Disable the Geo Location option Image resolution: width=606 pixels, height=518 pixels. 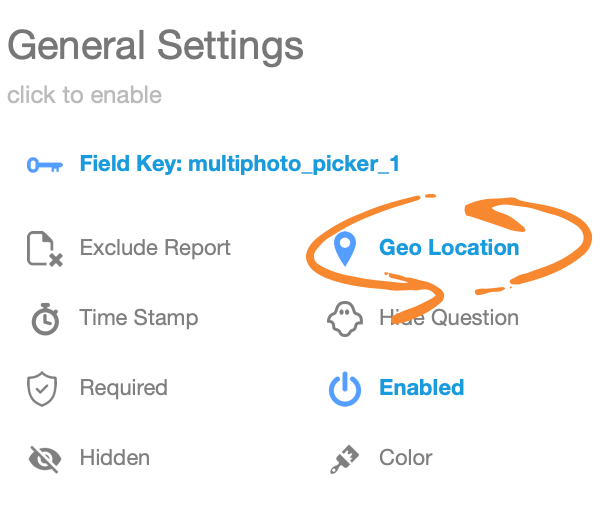click(x=449, y=248)
